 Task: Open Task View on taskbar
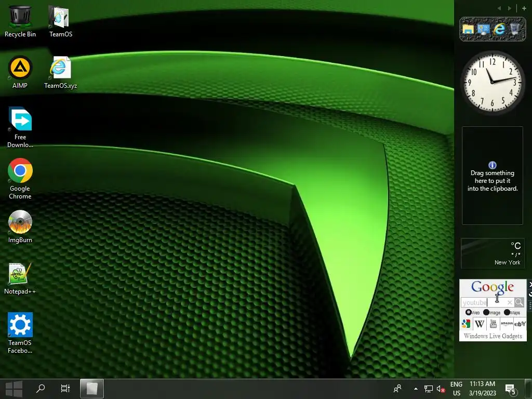point(65,388)
